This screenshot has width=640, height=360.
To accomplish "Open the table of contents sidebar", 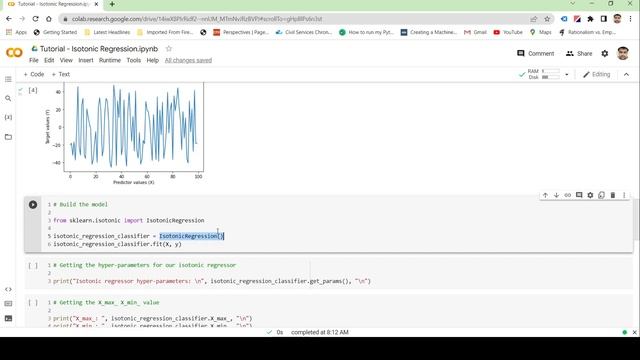I will pyautogui.click(x=8, y=79).
